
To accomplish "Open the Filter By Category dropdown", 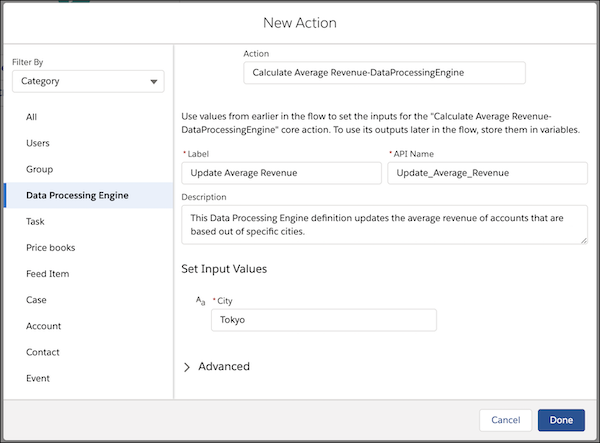I will pos(88,81).
